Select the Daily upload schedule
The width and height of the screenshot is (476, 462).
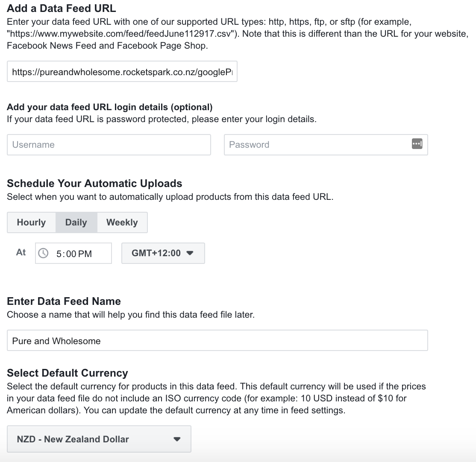pyautogui.click(x=76, y=222)
